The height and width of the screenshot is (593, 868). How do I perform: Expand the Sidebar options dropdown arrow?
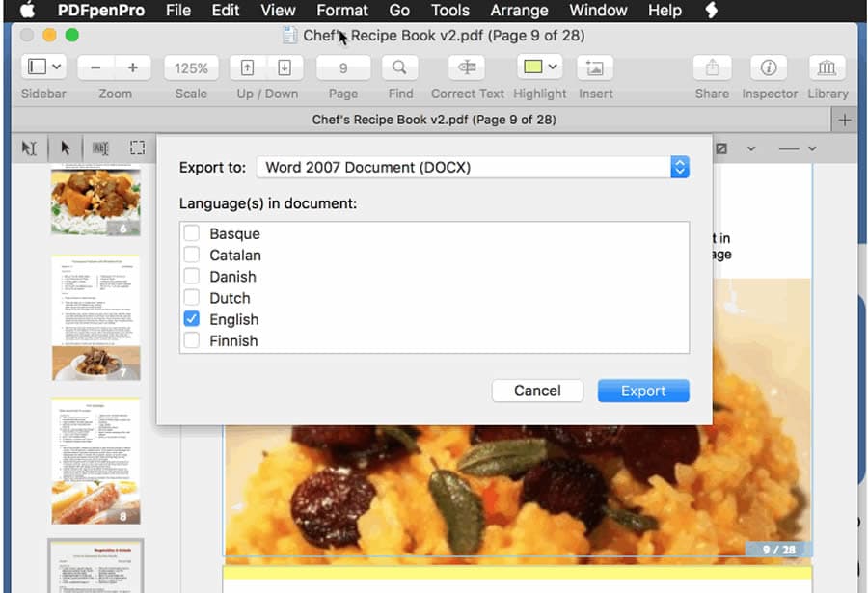[x=57, y=67]
